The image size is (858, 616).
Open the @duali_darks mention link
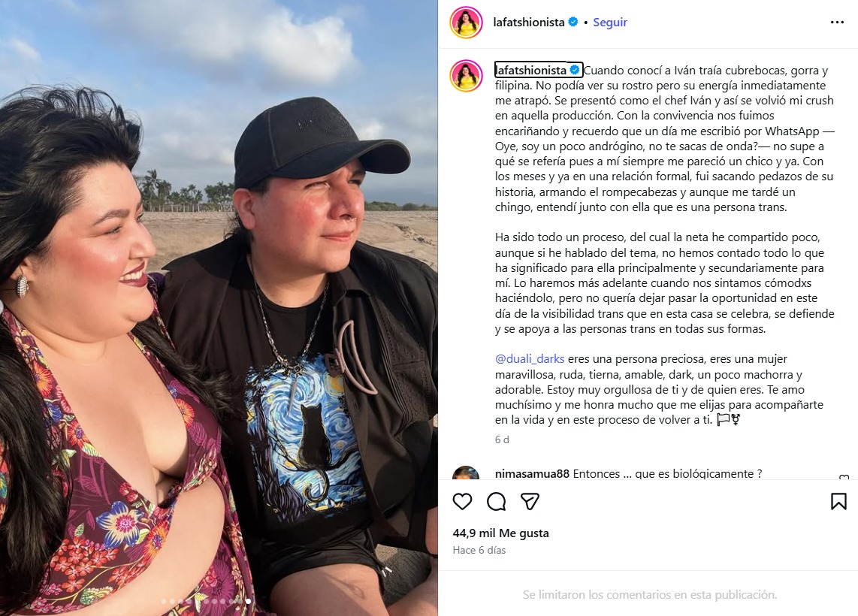[x=529, y=359]
